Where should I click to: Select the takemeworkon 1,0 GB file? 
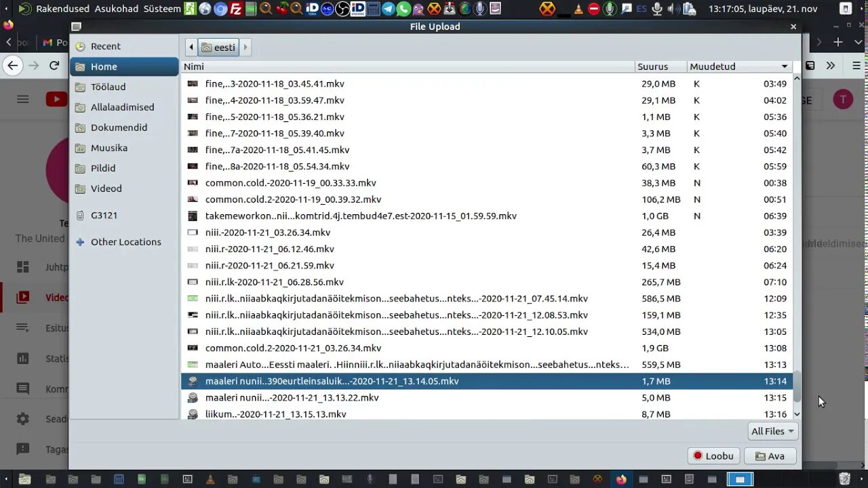coord(486,216)
